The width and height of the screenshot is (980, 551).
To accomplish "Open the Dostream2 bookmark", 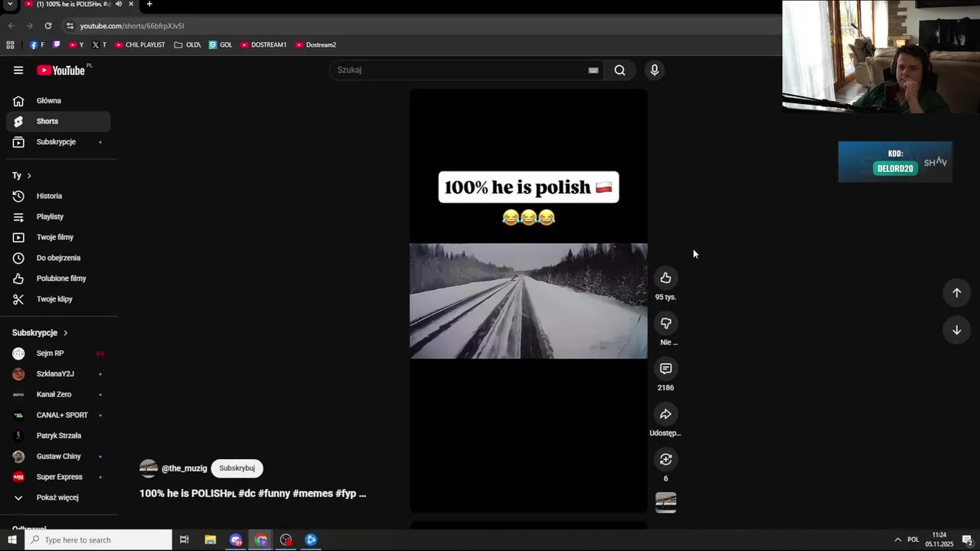I will click(315, 45).
